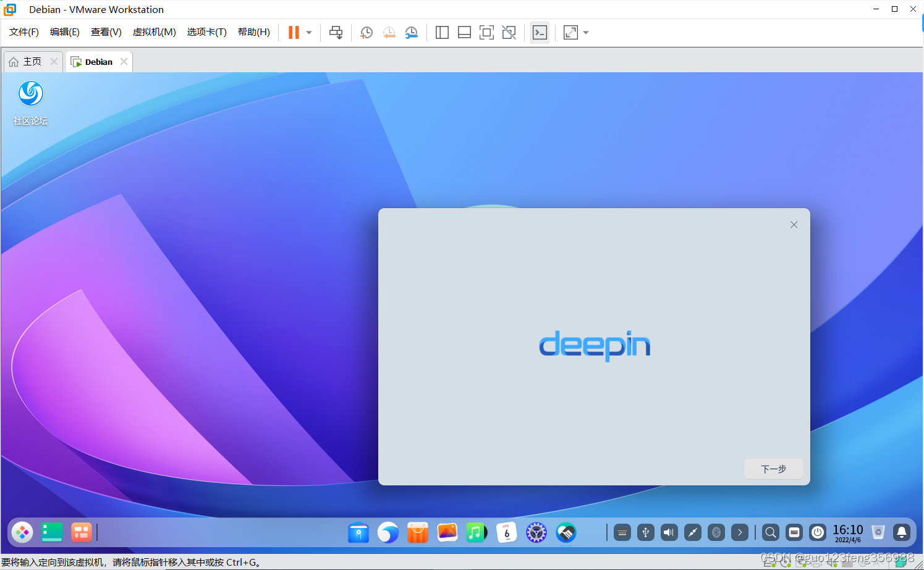Launch the Music app in dock

(x=477, y=532)
